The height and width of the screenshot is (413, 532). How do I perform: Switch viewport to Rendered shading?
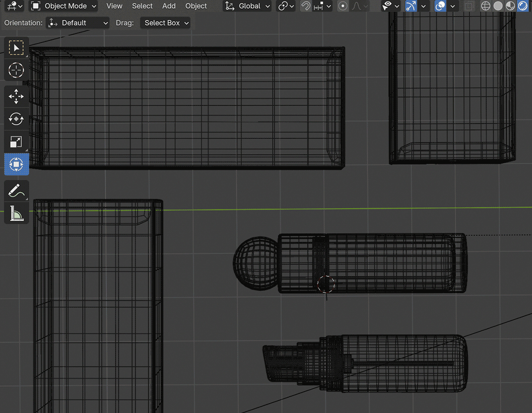pos(523,5)
